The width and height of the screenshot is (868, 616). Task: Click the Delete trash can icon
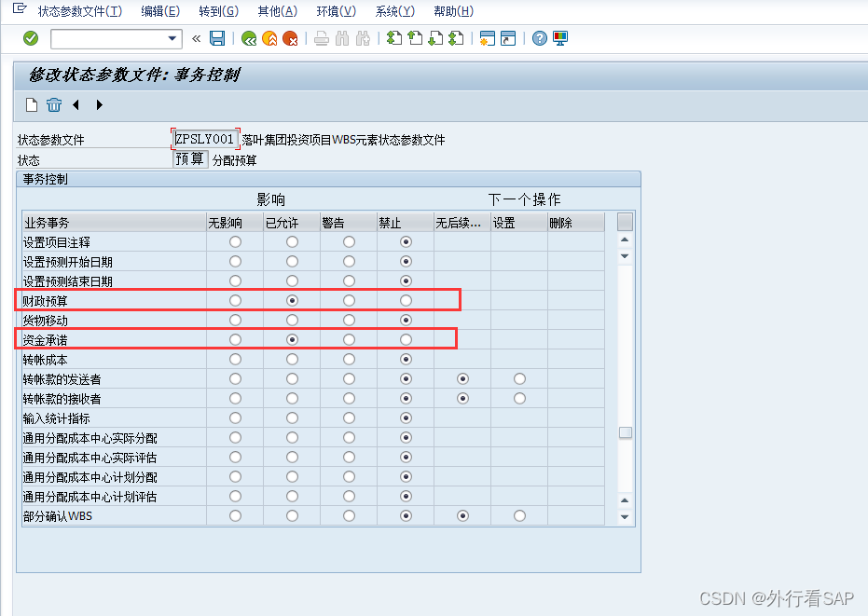(54, 104)
